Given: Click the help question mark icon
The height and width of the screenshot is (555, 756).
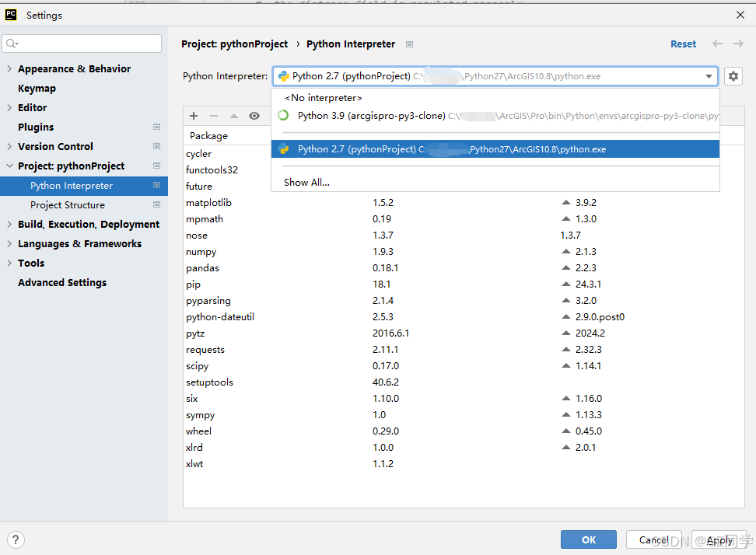Looking at the screenshot, I should tap(16, 539).
